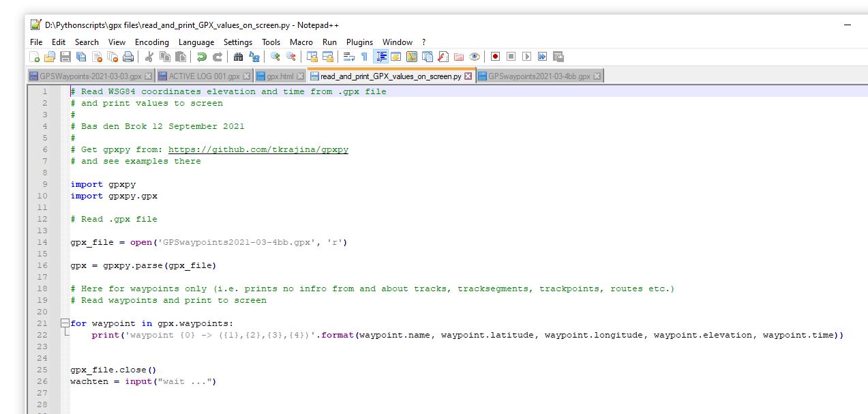Viewport: 868px width, 414px height.
Task: Toggle the Word Wrap toolbar button
Action: [x=348, y=57]
